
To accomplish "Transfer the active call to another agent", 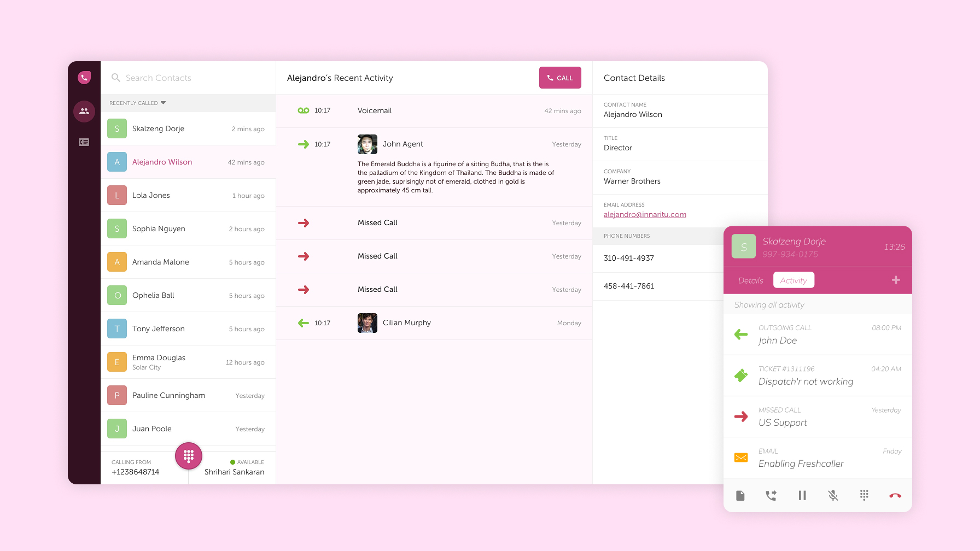I will (x=771, y=495).
